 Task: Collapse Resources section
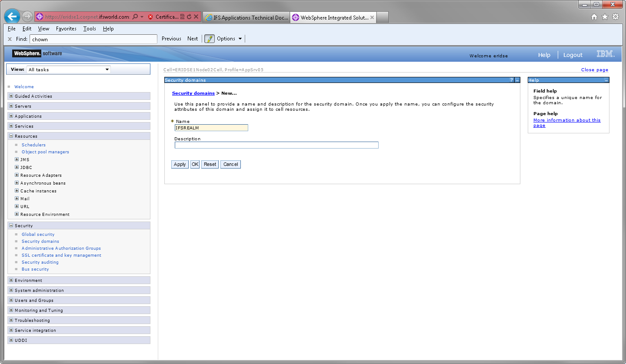point(11,136)
